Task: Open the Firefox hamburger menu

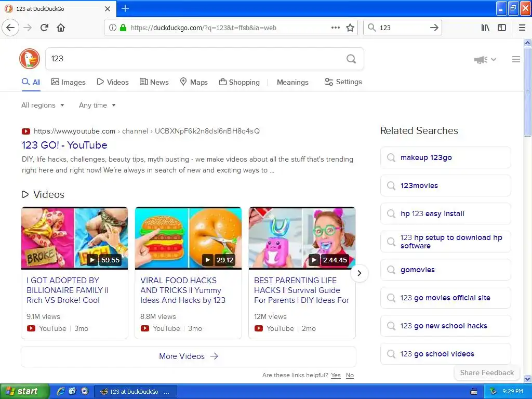Action: click(522, 28)
